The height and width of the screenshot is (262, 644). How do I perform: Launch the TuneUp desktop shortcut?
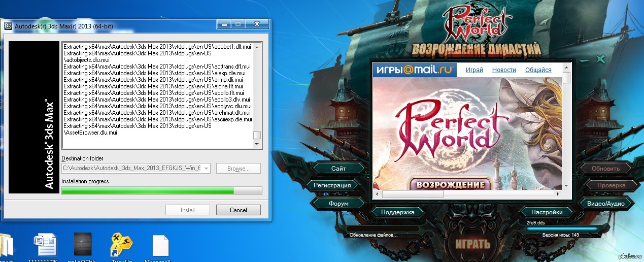122,245
